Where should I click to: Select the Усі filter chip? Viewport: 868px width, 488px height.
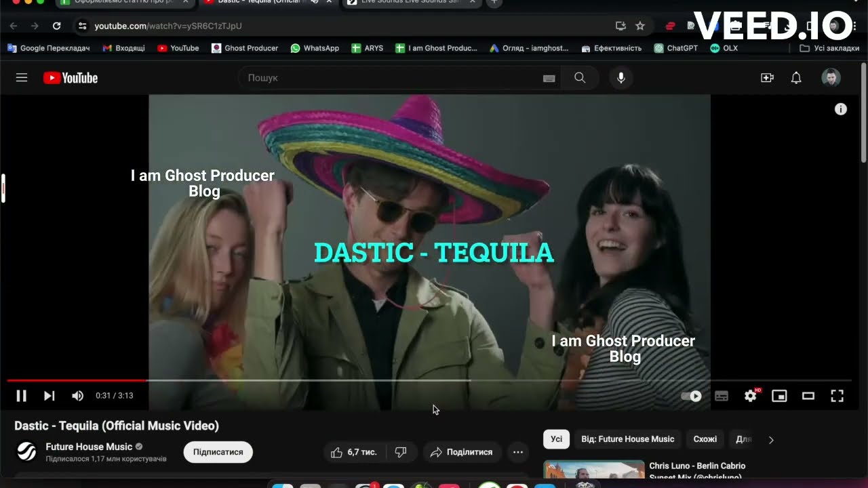(x=556, y=439)
